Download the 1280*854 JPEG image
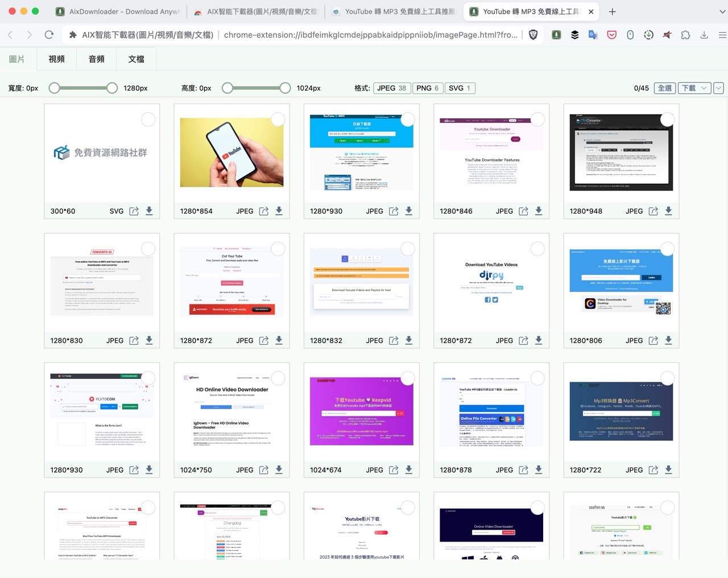Image resolution: width=728 pixels, height=578 pixels. pos(279,211)
